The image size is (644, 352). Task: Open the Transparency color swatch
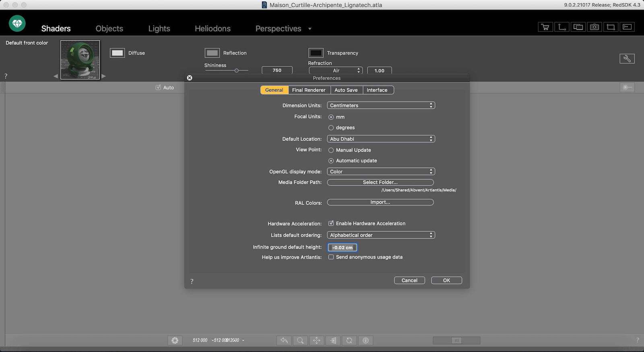point(316,53)
